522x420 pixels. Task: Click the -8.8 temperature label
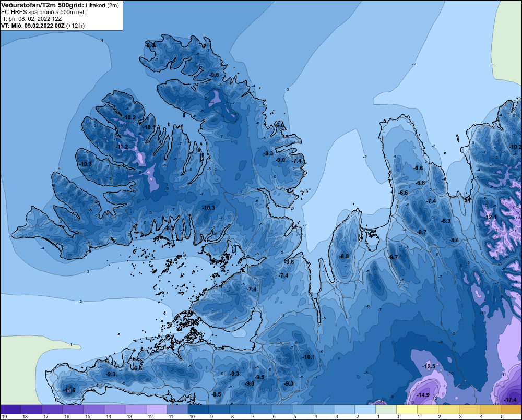pyautogui.click(x=344, y=256)
